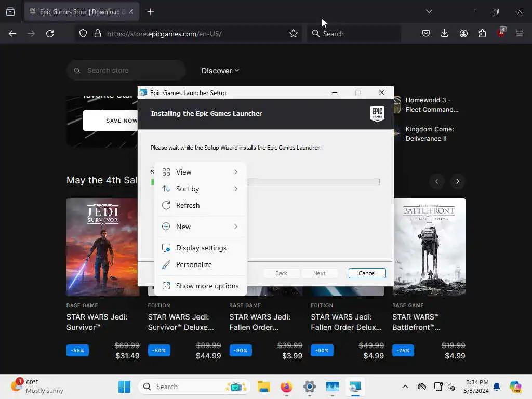Close the Epic Games Store tab

pyautogui.click(x=131, y=11)
